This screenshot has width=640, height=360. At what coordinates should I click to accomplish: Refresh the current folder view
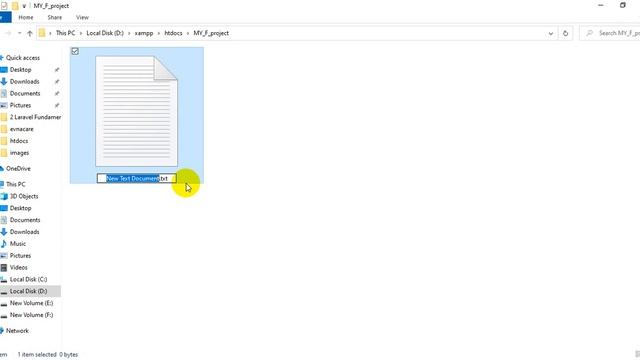point(565,33)
